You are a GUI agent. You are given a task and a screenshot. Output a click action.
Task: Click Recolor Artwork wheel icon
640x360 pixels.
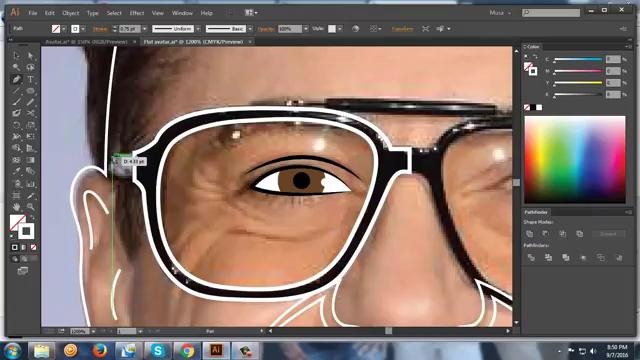point(356,29)
